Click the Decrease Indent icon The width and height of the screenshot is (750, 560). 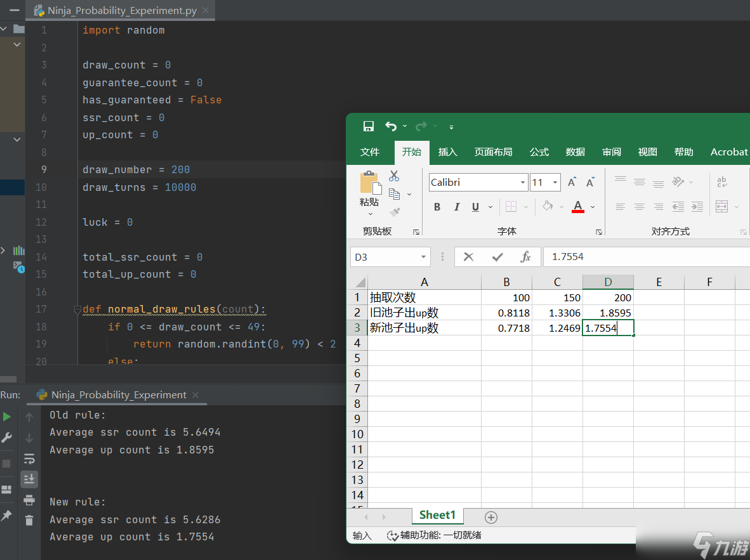tap(678, 207)
